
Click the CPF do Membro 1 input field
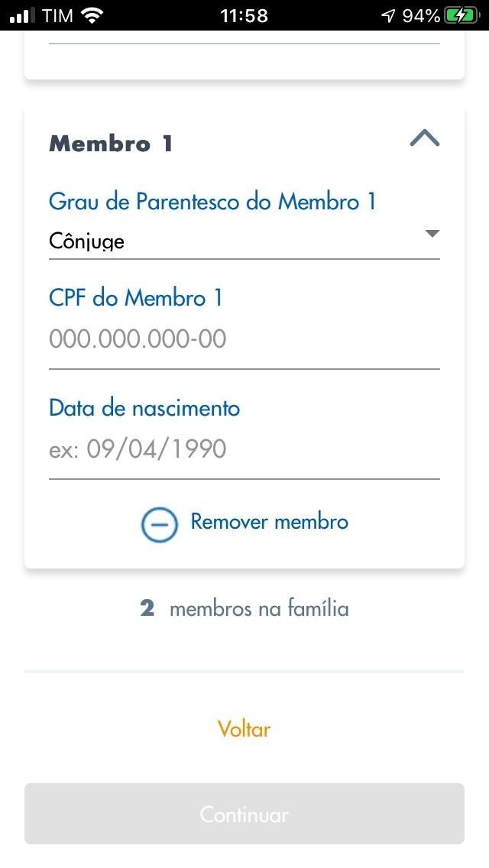pos(244,338)
